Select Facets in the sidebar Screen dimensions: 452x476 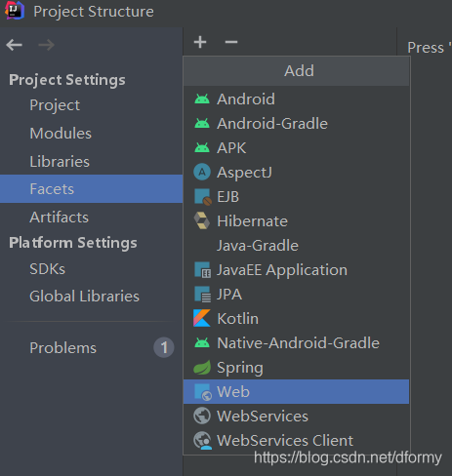coord(91,188)
